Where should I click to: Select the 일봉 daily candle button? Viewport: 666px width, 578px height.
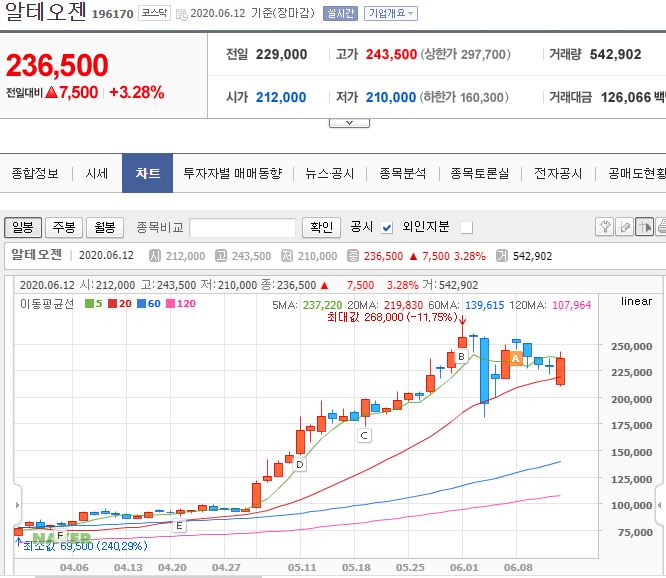pyautogui.click(x=23, y=228)
